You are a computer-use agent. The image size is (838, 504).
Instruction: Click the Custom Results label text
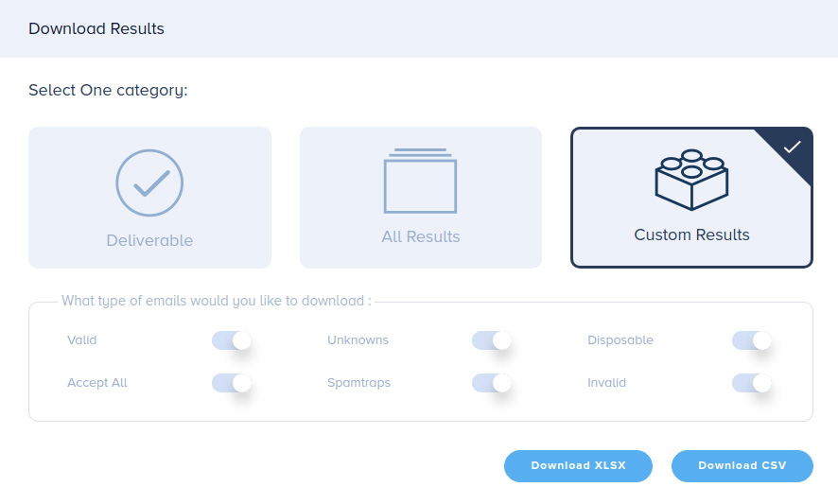[x=691, y=235]
